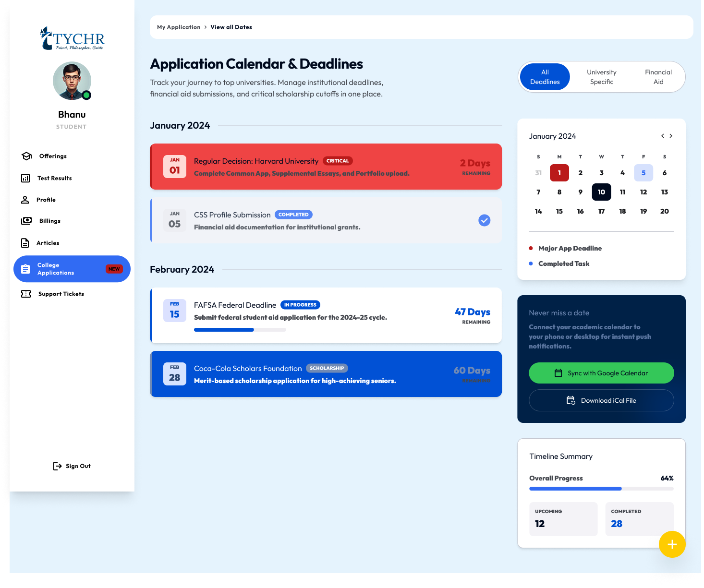Click the IN PROGRESS badge
This screenshot has width=704, height=588.
(300, 305)
